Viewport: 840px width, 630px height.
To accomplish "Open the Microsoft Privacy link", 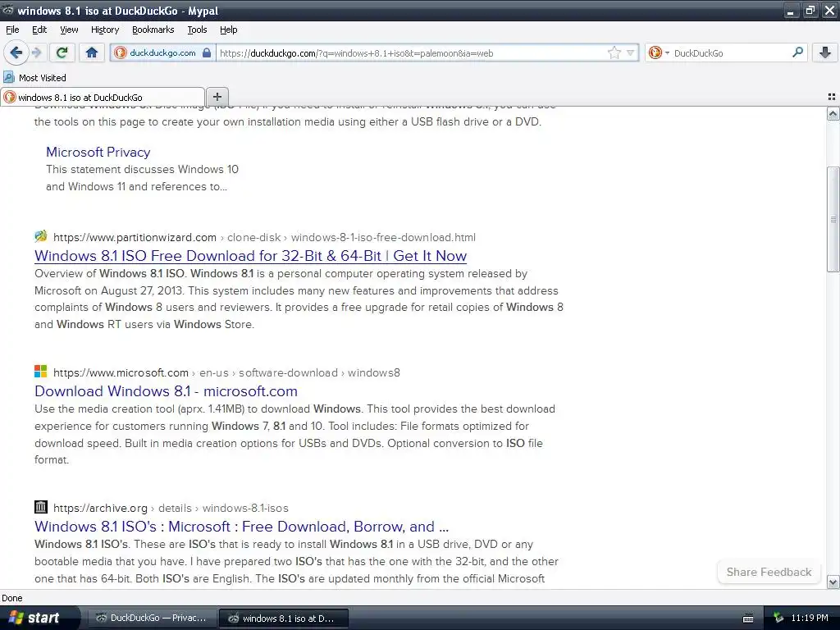I will pos(98,152).
